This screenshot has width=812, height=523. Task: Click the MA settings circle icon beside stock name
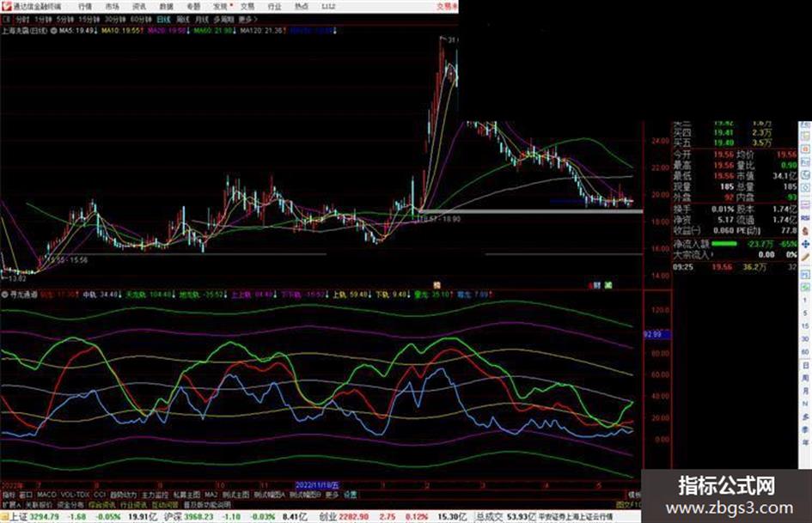click(53, 31)
